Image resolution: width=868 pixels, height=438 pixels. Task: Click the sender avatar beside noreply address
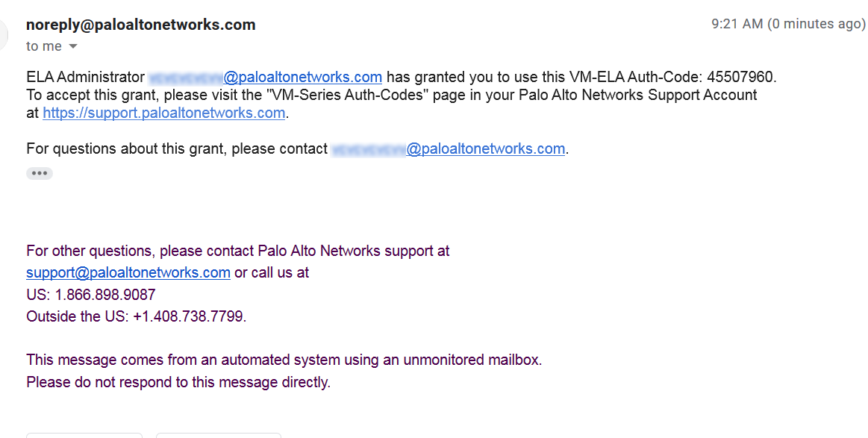coord(4,34)
